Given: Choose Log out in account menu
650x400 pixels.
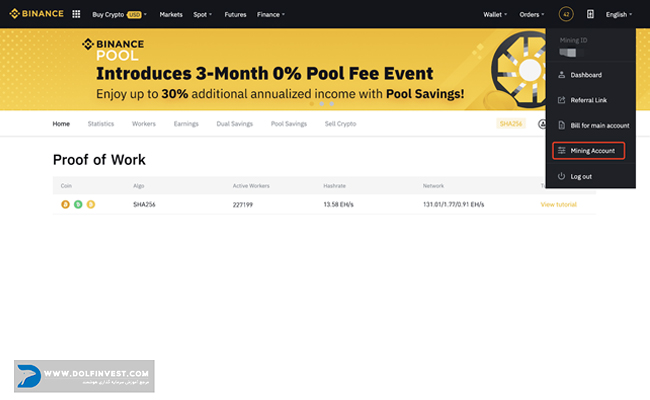Looking at the screenshot, I should 580,176.
